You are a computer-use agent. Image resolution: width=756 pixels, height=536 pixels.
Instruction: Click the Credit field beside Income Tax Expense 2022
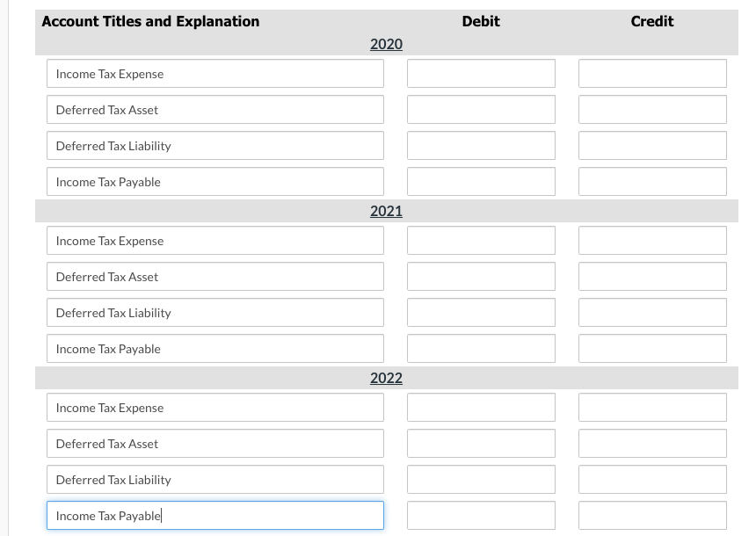[x=651, y=407]
